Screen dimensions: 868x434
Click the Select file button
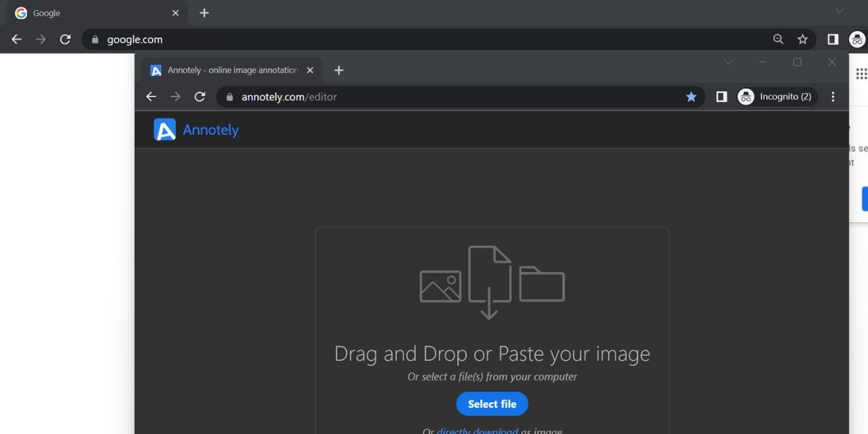coord(492,404)
